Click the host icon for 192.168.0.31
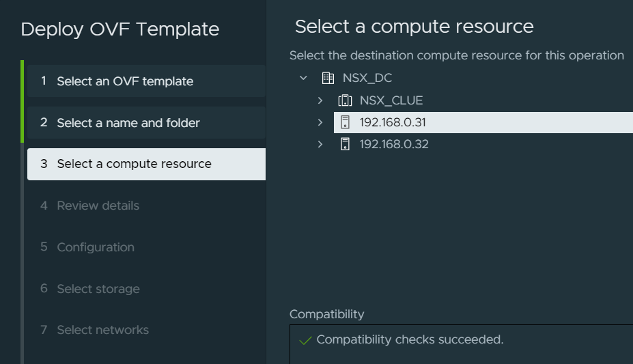The height and width of the screenshot is (364, 633). 345,122
